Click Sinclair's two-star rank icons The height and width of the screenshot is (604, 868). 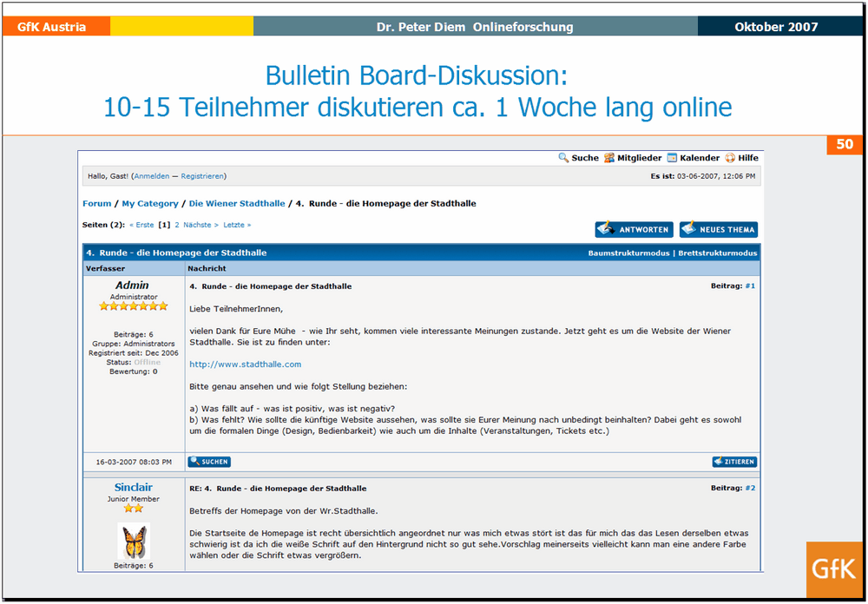pos(134,509)
